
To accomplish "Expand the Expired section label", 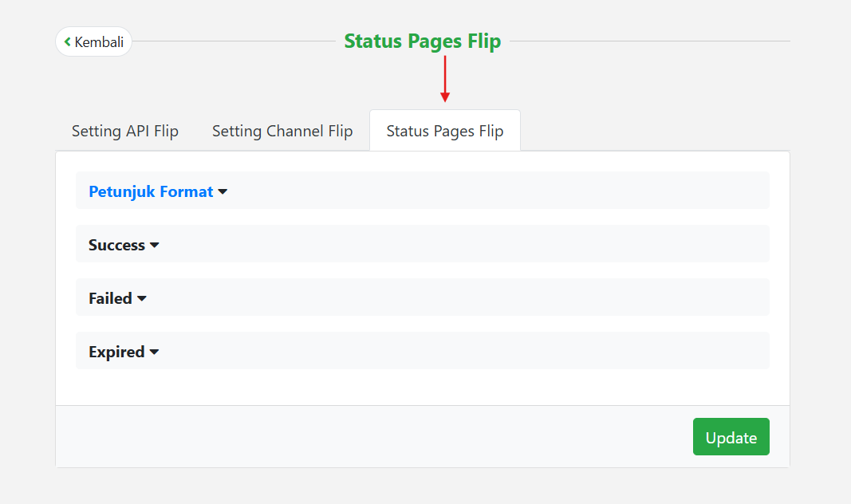I will (x=116, y=352).
